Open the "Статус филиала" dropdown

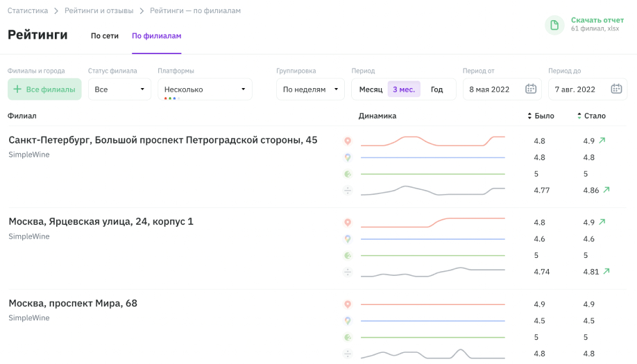pos(119,89)
